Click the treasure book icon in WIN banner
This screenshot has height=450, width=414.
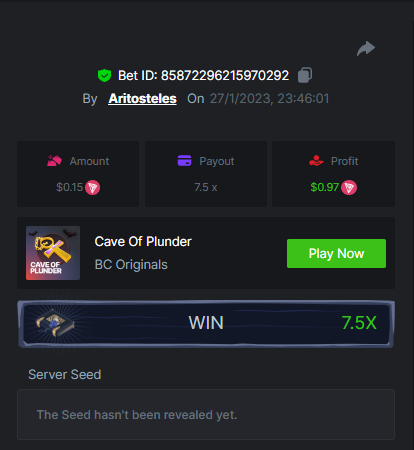55,323
